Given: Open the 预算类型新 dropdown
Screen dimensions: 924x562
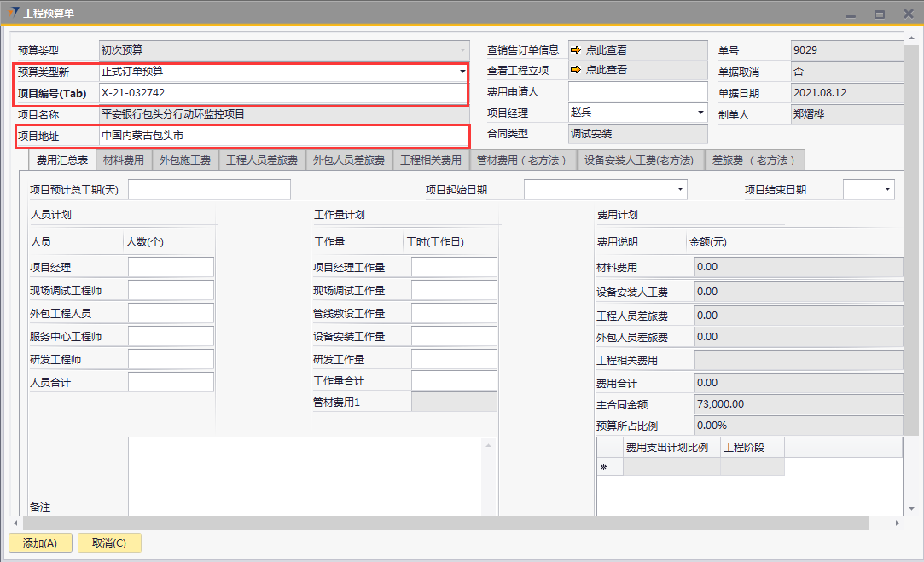Looking at the screenshot, I should 462,72.
